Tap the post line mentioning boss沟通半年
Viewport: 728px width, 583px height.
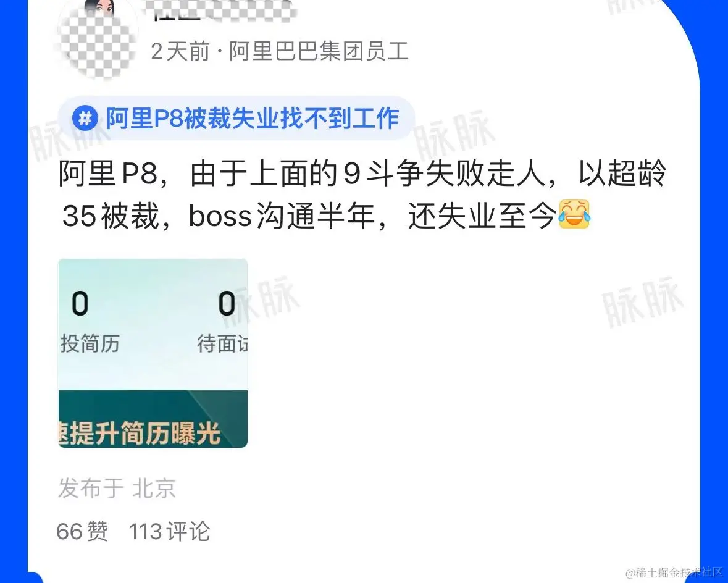[326, 216]
